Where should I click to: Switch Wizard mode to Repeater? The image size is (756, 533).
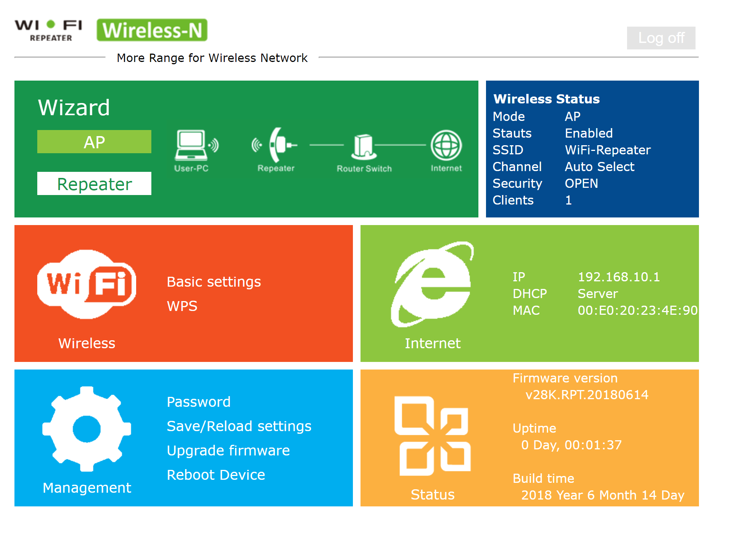point(94,184)
